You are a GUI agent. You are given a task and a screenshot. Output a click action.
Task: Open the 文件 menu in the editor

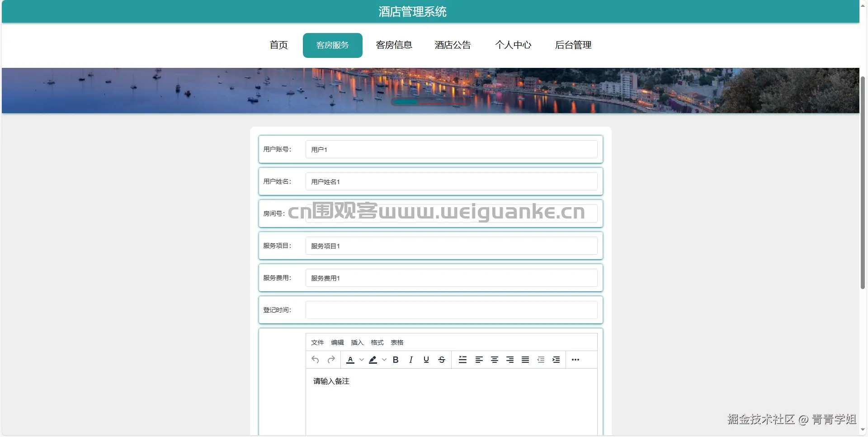tap(317, 342)
